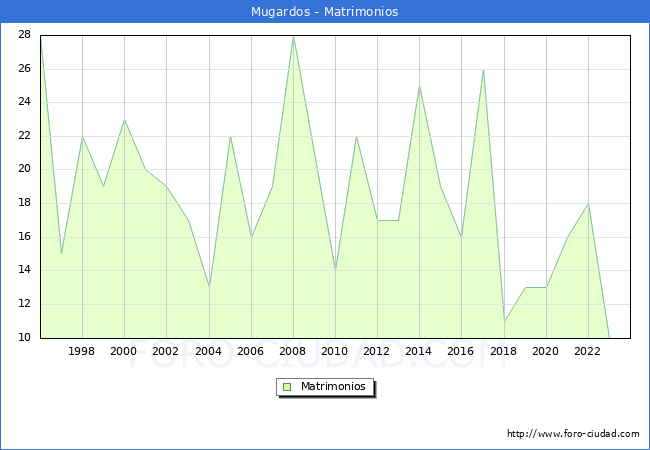This screenshot has width=650, height=450.
Task: Click the 'Matrimonios' legend label
Action: coord(333,387)
